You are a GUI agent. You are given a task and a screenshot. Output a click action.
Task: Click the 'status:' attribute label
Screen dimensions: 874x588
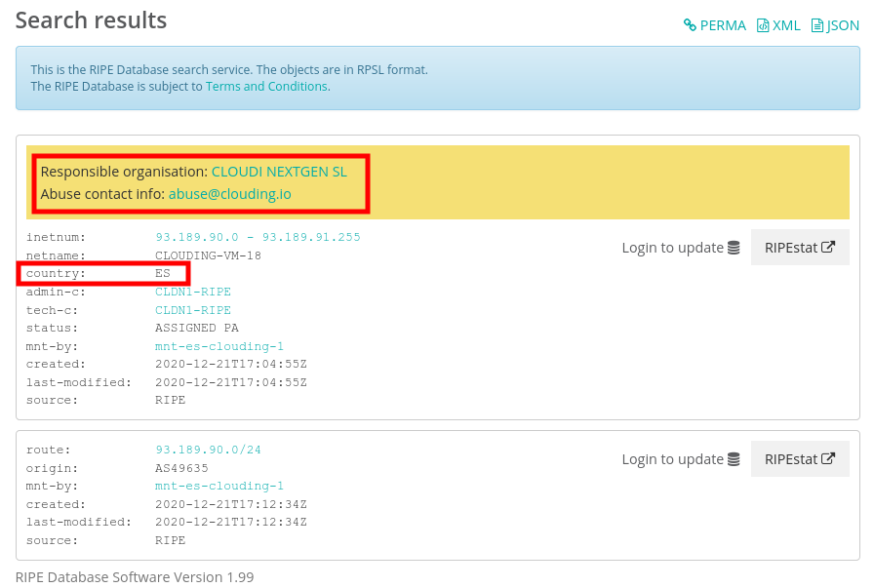click(x=52, y=328)
